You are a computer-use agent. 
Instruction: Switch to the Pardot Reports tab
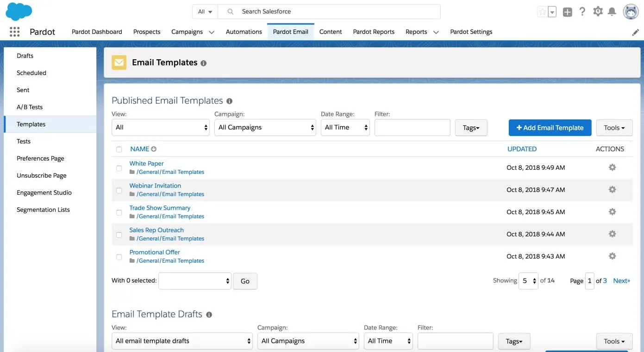pyautogui.click(x=374, y=31)
